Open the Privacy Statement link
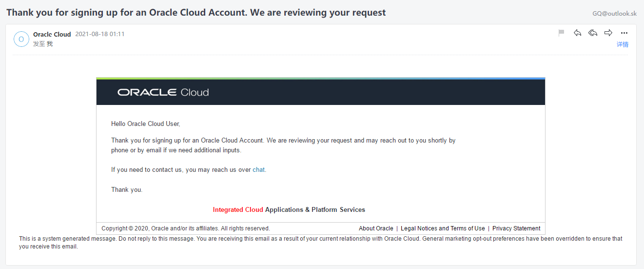The height and width of the screenshot is (269, 644). 516,228
